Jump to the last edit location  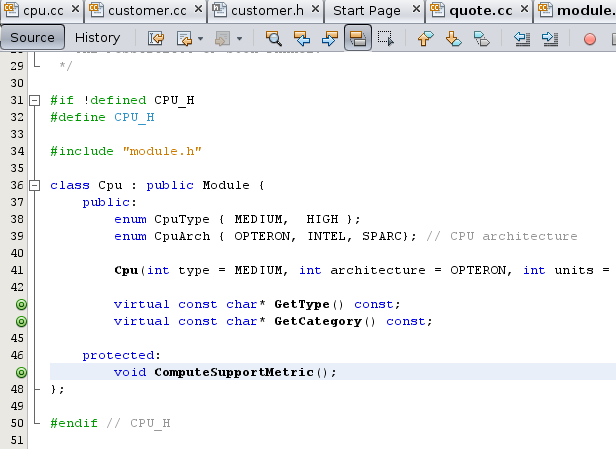pos(157,39)
